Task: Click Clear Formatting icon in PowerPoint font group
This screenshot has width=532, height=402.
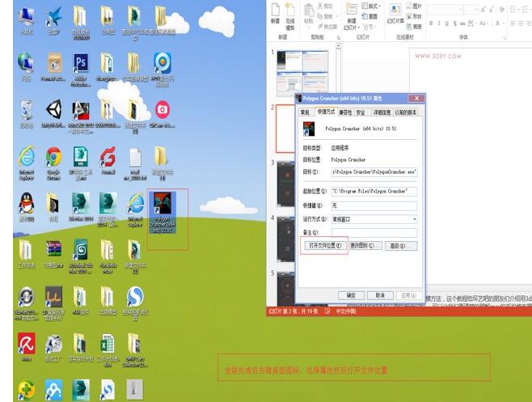Action: [x=502, y=10]
